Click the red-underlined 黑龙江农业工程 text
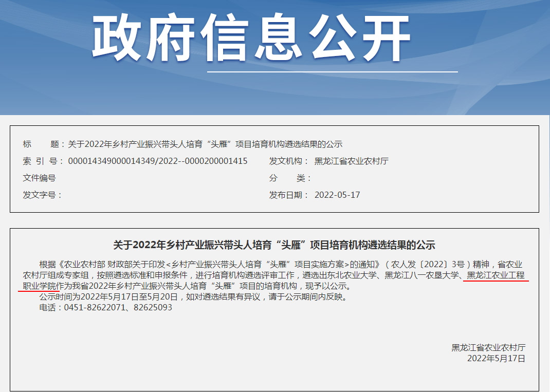This screenshot has width=550, height=392. (x=495, y=275)
